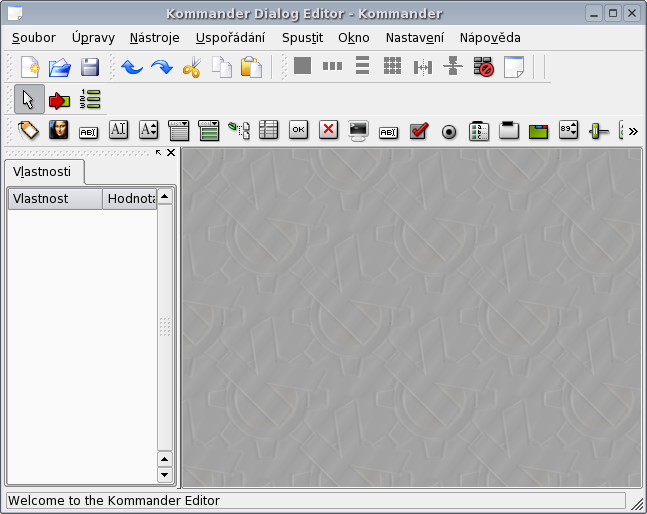Click the blank page icon after break layout

(514, 67)
